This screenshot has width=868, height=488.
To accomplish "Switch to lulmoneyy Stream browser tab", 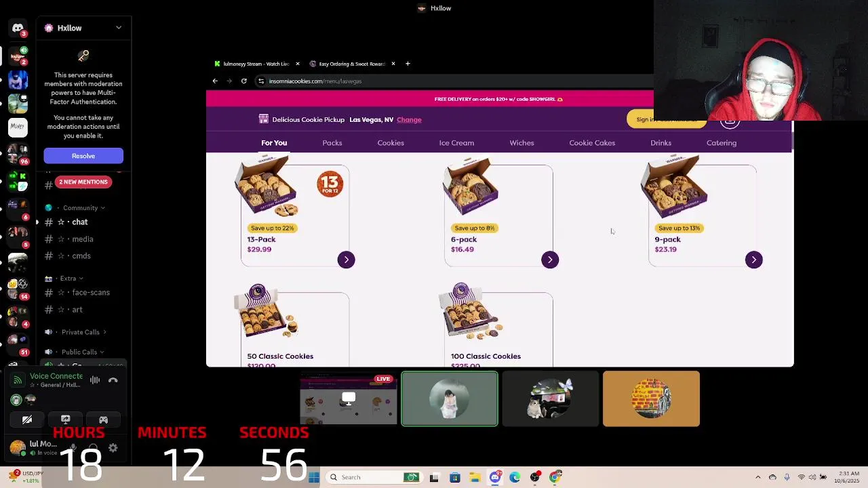I will [256, 64].
